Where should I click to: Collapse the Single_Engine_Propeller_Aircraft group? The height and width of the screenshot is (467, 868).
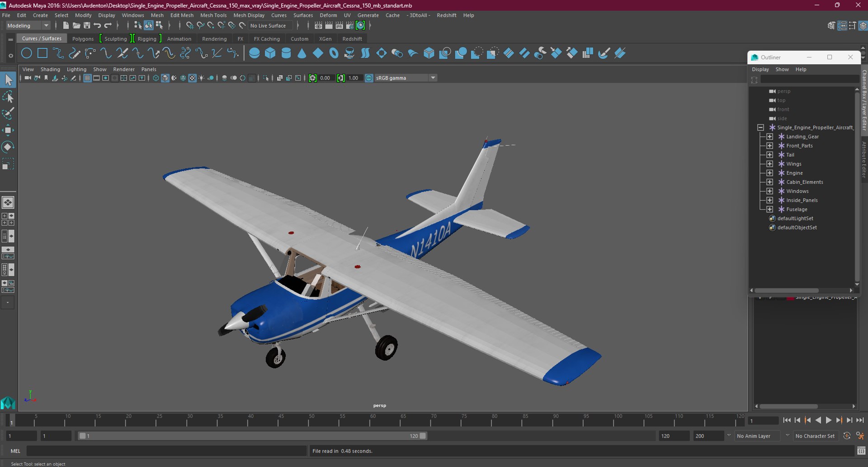pyautogui.click(x=761, y=128)
